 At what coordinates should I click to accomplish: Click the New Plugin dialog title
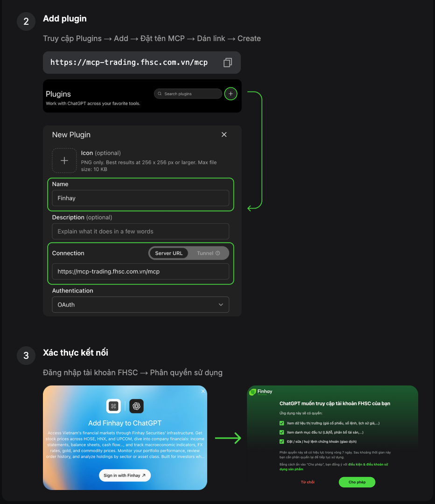click(71, 135)
